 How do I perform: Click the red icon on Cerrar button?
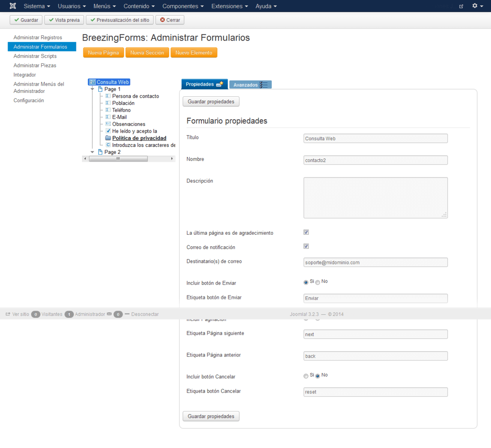162,20
